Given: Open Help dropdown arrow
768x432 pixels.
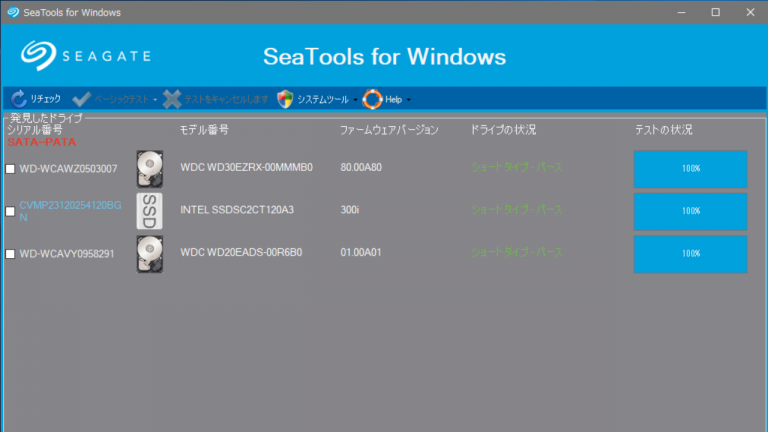Looking at the screenshot, I should (x=408, y=100).
